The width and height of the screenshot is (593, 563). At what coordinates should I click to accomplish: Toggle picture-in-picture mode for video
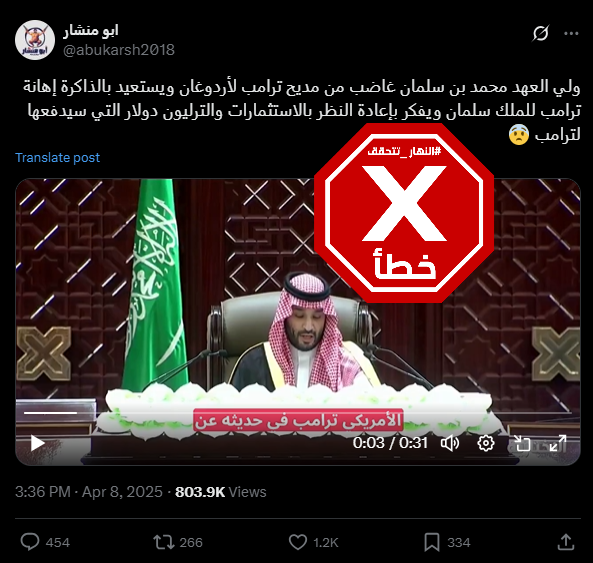click(x=522, y=443)
